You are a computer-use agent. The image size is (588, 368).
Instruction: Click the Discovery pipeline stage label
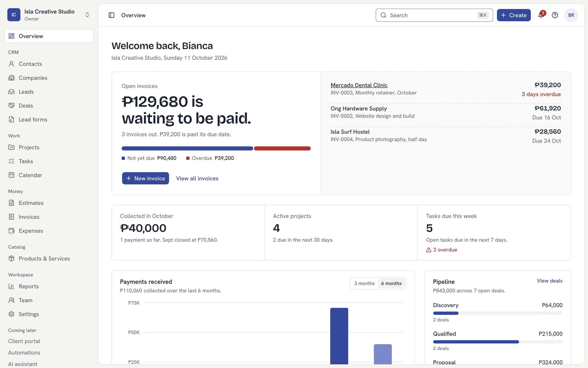click(x=446, y=305)
